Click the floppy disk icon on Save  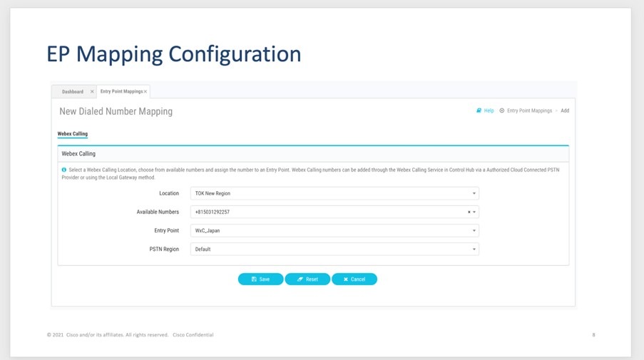point(254,279)
